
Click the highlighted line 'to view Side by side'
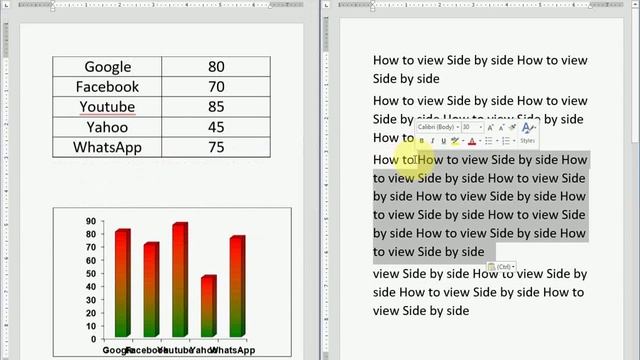429,252
